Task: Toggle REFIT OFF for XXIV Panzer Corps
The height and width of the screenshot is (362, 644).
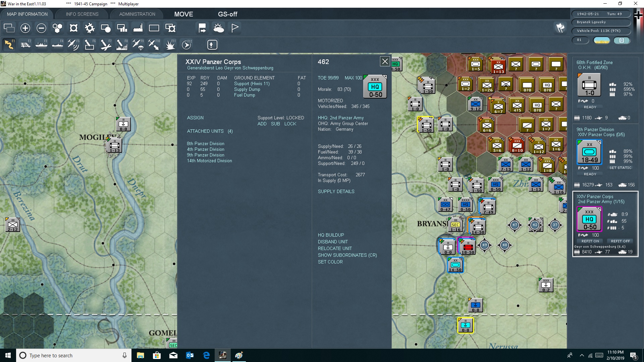Action: click(x=620, y=241)
